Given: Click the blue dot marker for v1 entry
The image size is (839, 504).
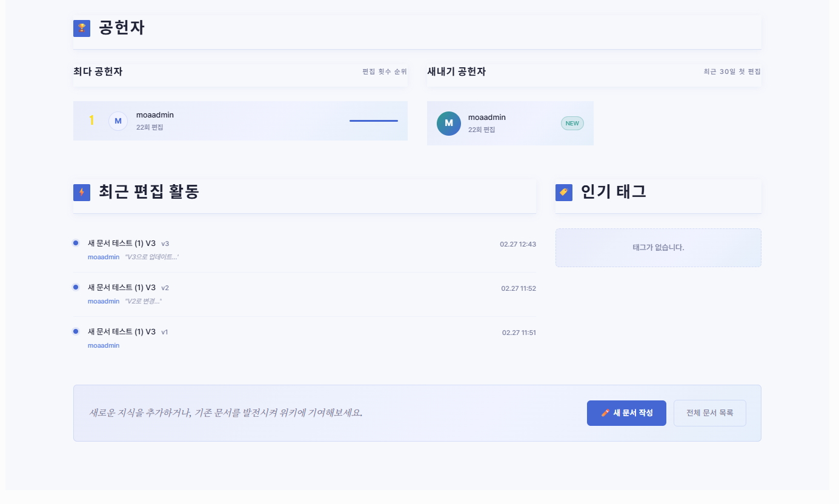Looking at the screenshot, I should pos(76,331).
